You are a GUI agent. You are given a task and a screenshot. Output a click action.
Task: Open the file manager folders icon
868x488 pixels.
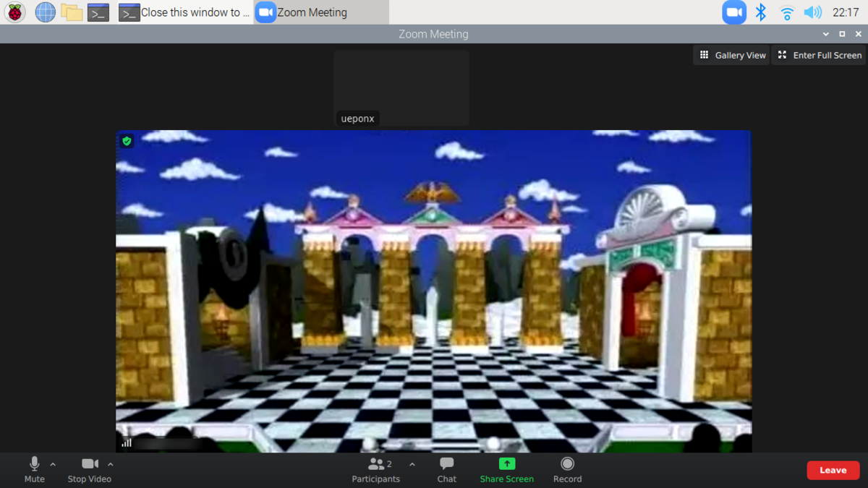pos(71,12)
